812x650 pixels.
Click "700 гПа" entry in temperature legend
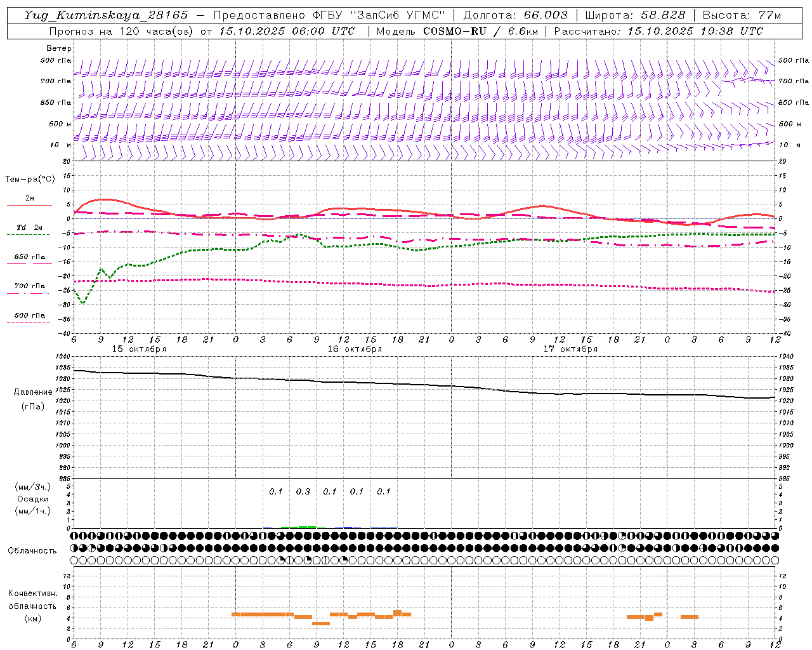30,286
